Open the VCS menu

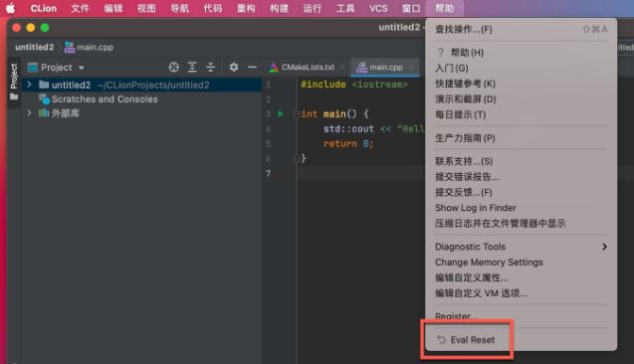click(378, 9)
